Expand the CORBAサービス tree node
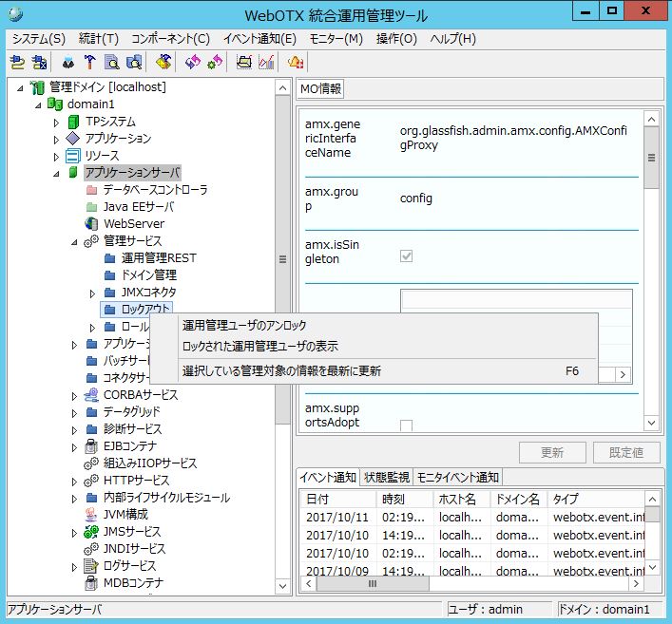Screen dimensions: 672x624 coord(75,395)
